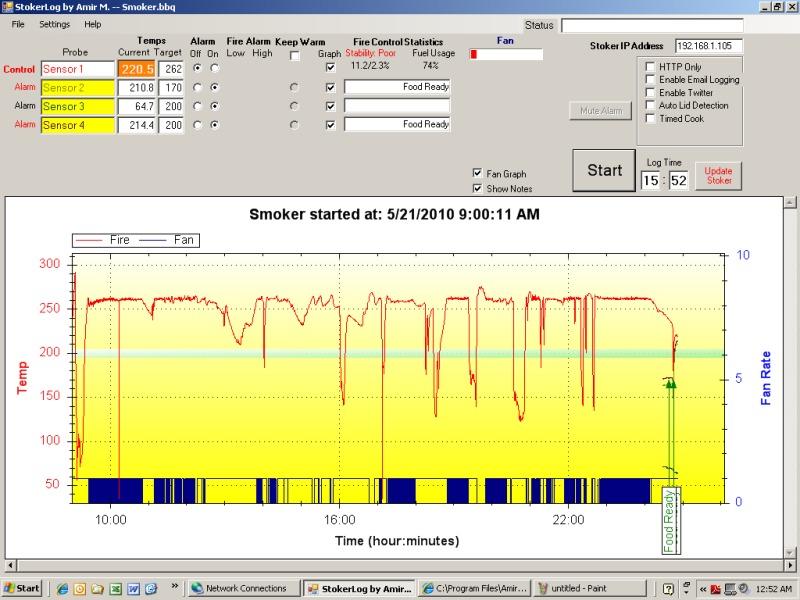Screen dimensions: 800x600
Task: Click the Stoker IP Address field
Action: click(x=709, y=46)
